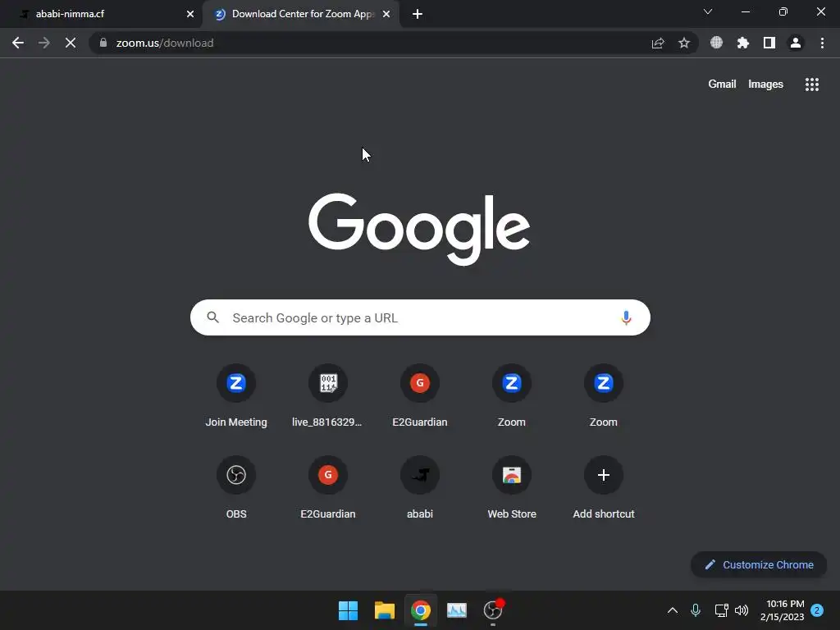The width and height of the screenshot is (840, 630).
Task: Bookmark this tab with the star
Action: click(x=684, y=43)
